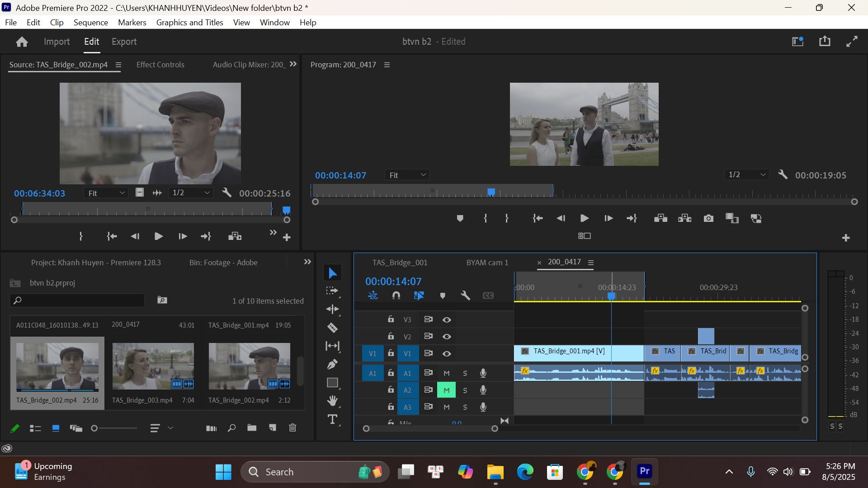Select the Ripple Edit tool

click(x=332, y=309)
